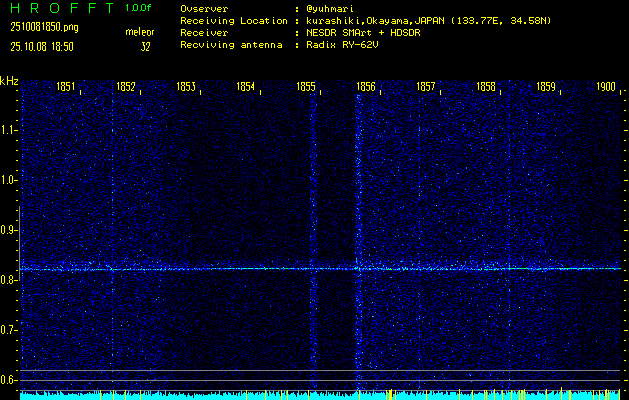629x400 pixels.
Task: Click the Receiving Location label
Action: click(x=234, y=21)
